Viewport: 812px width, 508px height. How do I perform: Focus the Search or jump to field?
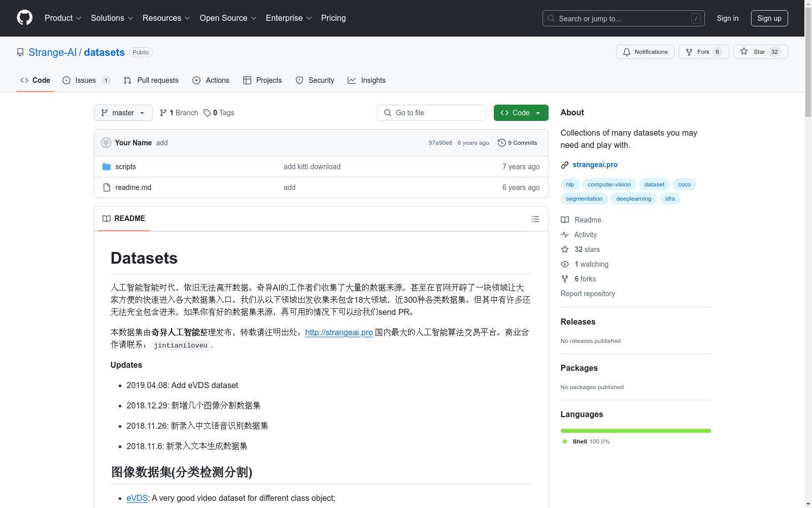click(x=624, y=18)
